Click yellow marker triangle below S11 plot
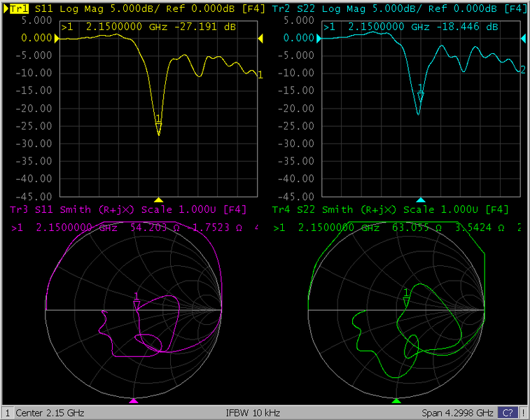This screenshot has height=420, width=530. coord(159,199)
